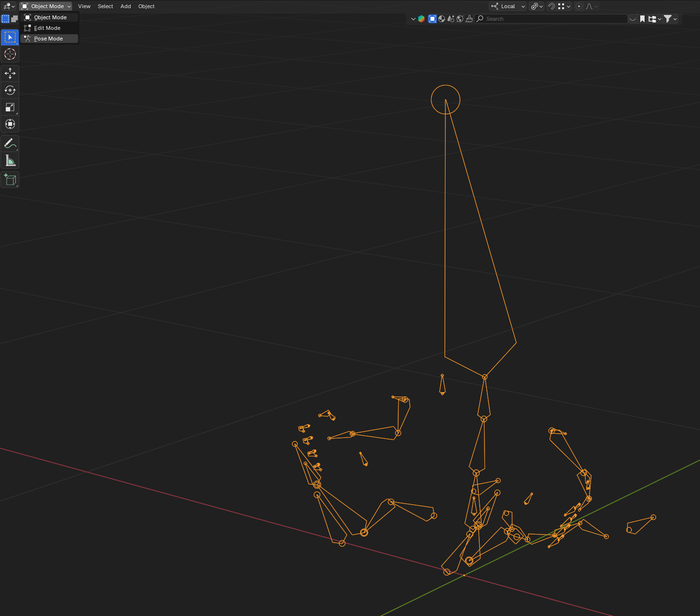
Task: Open the Add menu
Action: pyautogui.click(x=126, y=6)
